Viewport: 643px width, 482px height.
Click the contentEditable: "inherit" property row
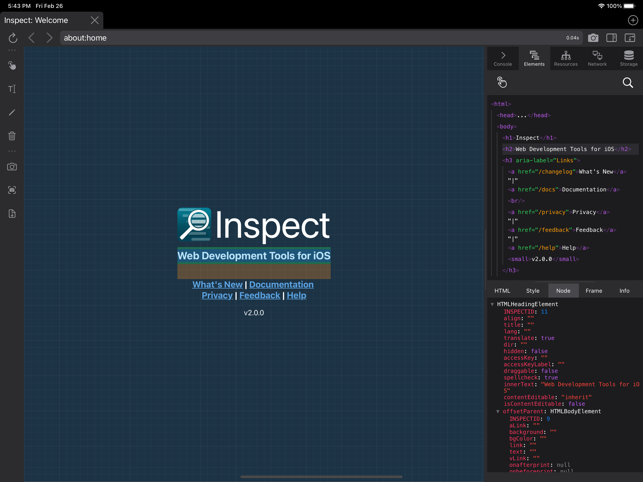pyautogui.click(x=548, y=397)
